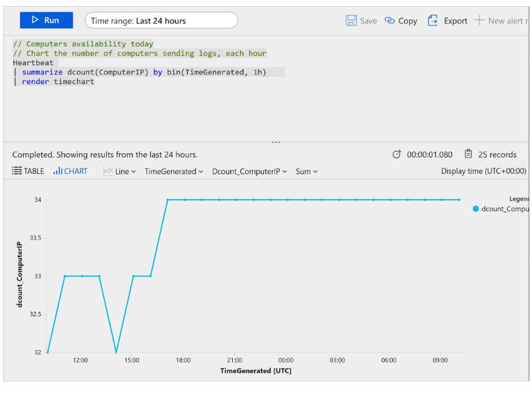Select the CHART view tab
The width and height of the screenshot is (532, 393).
click(x=75, y=171)
